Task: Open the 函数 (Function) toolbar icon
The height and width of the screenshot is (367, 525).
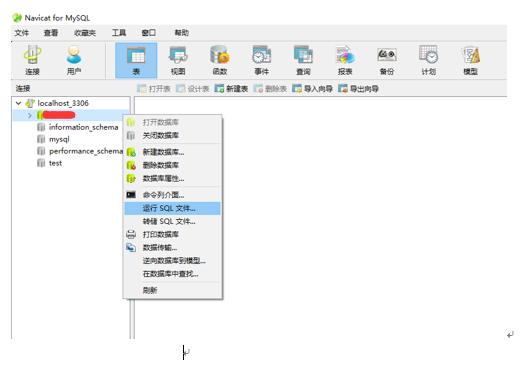Action: tap(220, 60)
